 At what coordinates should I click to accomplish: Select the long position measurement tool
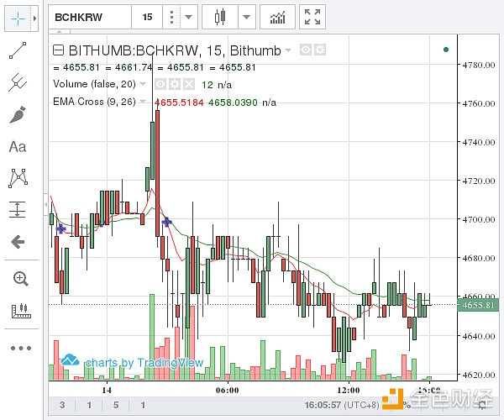click(x=18, y=209)
